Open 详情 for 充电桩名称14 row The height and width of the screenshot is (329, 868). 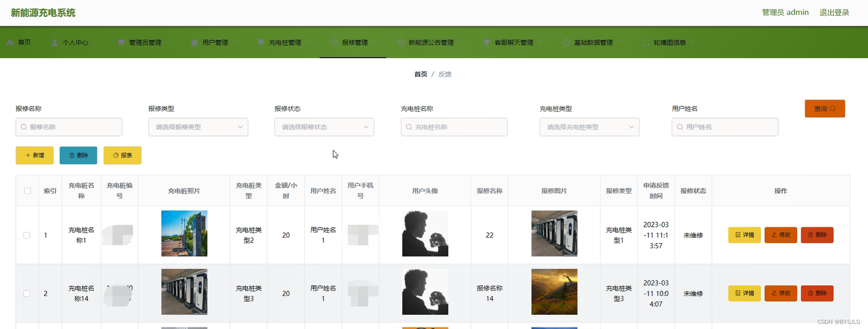pyautogui.click(x=745, y=293)
